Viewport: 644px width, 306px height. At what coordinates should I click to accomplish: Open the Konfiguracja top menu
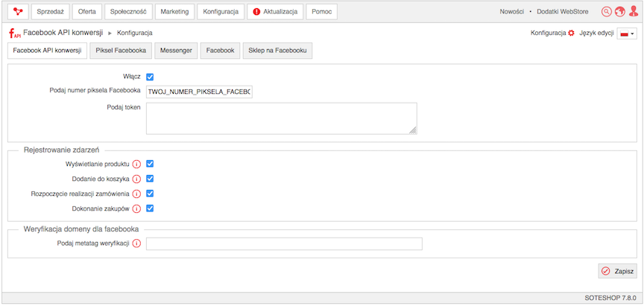click(x=221, y=12)
